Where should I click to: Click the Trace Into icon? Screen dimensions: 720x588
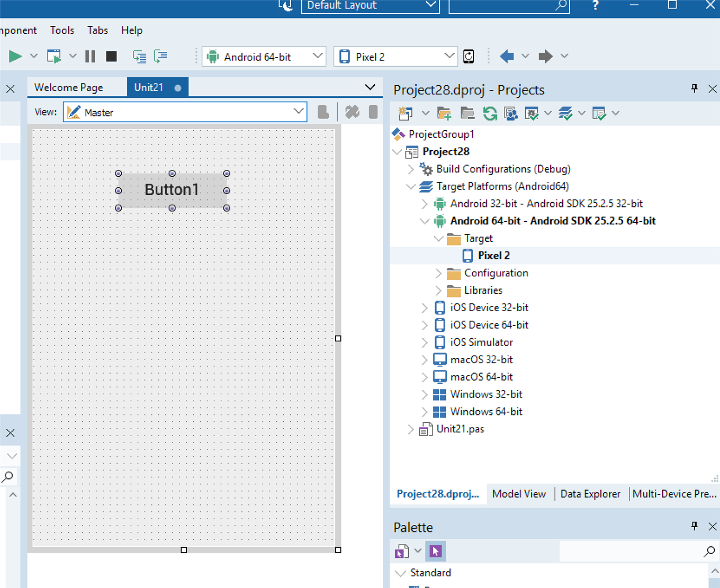[140, 56]
